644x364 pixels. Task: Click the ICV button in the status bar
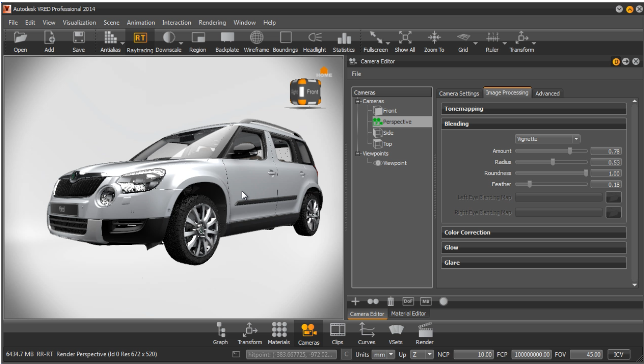[x=619, y=355]
